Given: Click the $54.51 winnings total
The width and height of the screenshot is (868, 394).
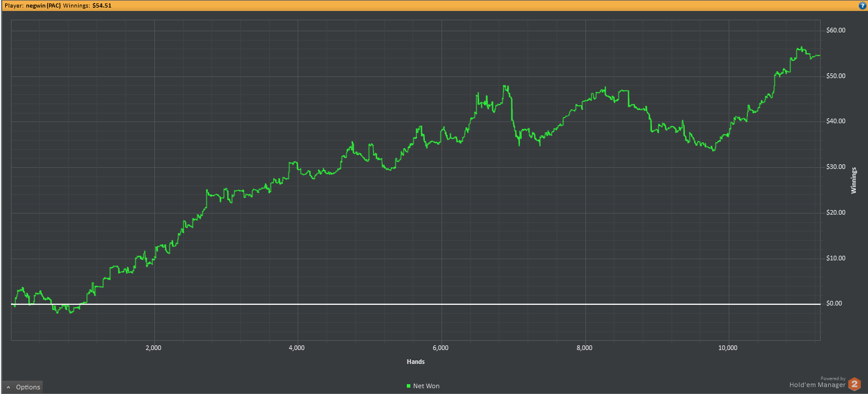Looking at the screenshot, I should [102, 5].
